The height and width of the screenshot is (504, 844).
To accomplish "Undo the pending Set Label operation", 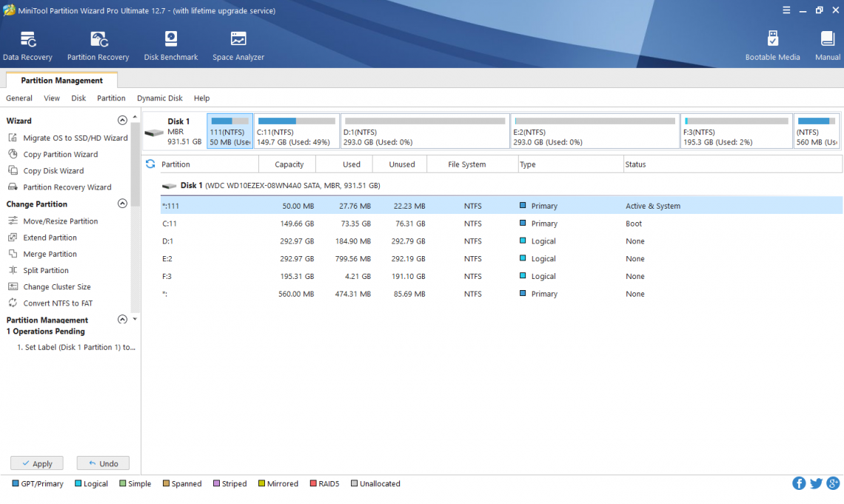I will [103, 463].
